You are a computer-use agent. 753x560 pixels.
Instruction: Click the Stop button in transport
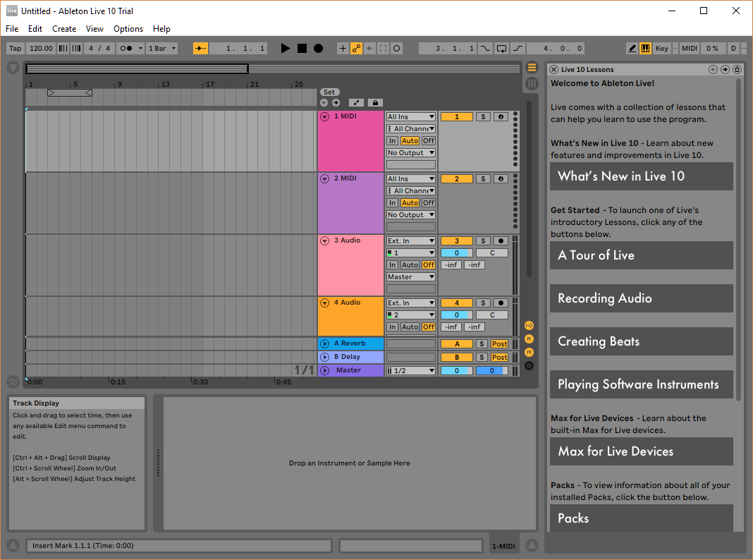point(302,49)
